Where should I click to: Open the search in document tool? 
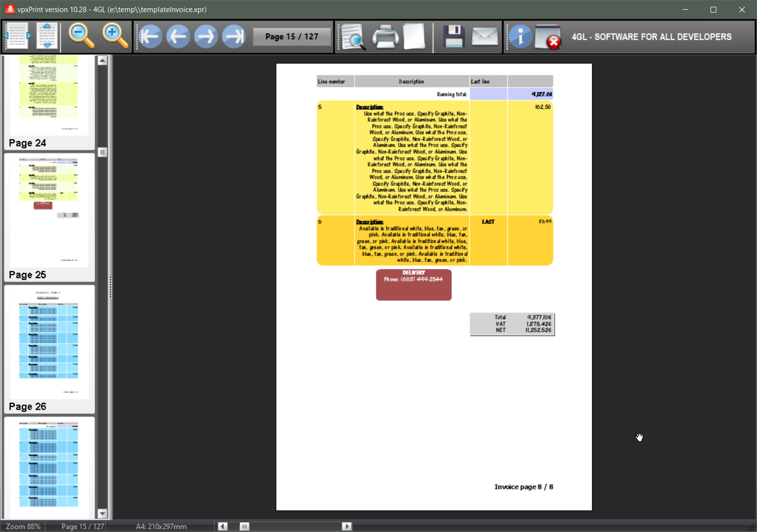tap(354, 37)
